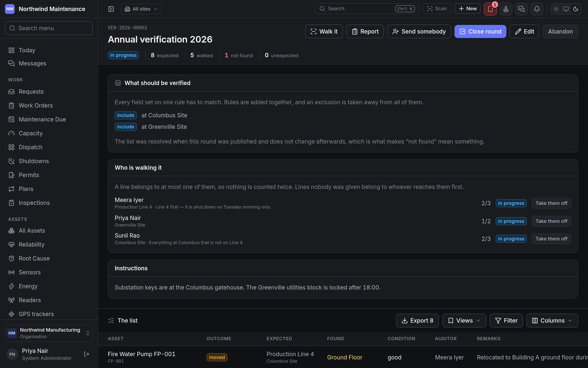Open Reliability in sidebar
Screen dimensions: 588x368
(x=49, y=244)
